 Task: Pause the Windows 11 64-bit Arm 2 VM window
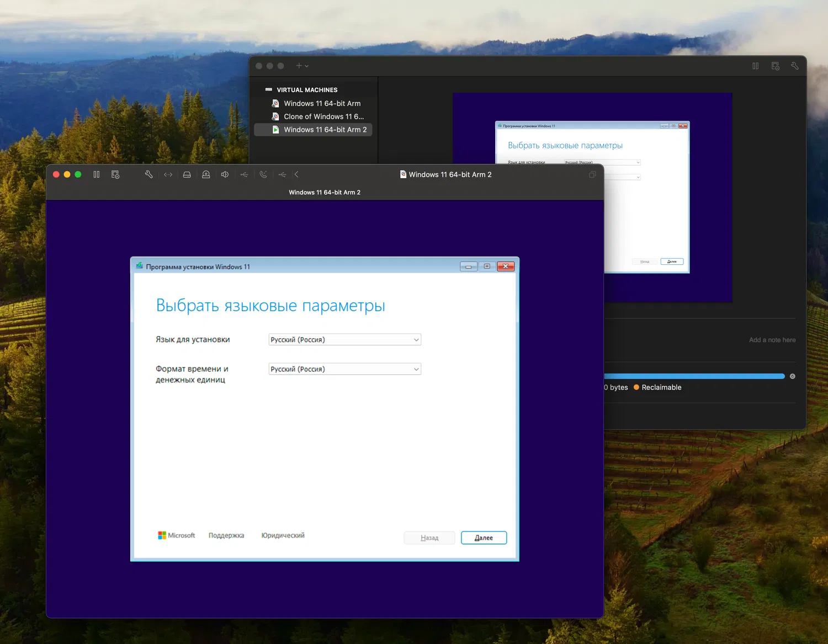(x=97, y=174)
